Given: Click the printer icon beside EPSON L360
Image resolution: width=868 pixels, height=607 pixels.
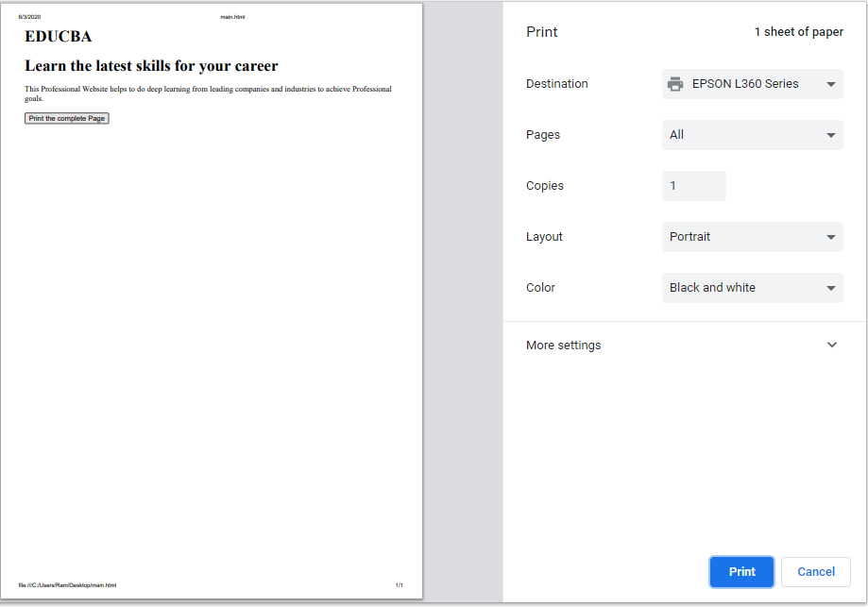Looking at the screenshot, I should coord(674,84).
